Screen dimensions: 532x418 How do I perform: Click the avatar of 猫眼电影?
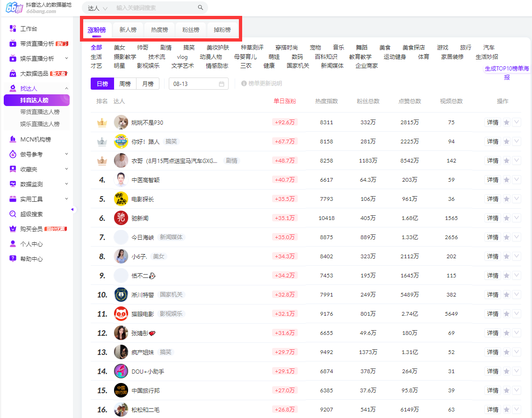click(121, 314)
